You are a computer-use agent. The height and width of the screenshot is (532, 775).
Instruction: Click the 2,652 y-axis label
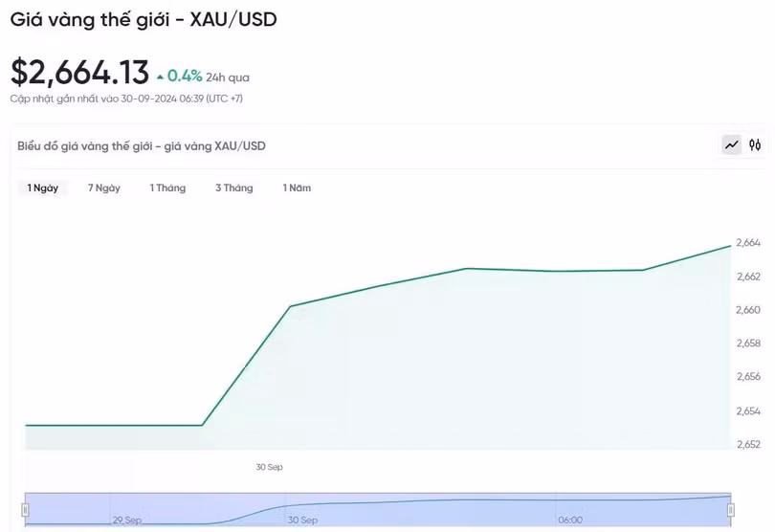click(x=748, y=444)
